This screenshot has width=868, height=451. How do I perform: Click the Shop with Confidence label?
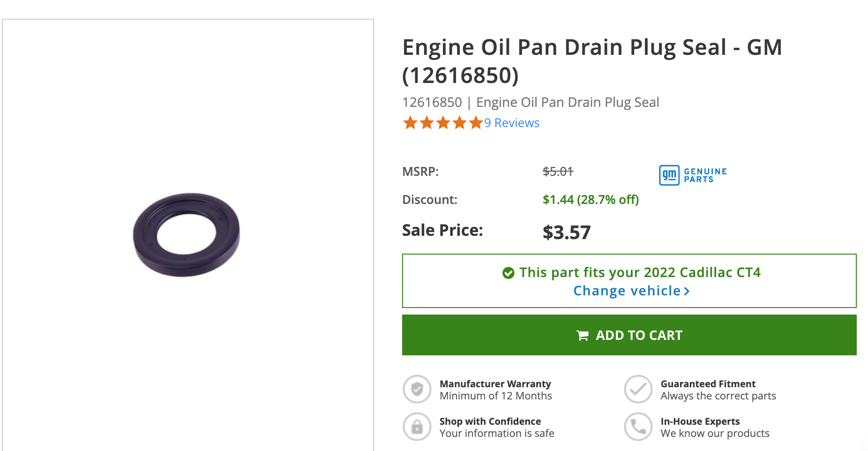coord(490,421)
